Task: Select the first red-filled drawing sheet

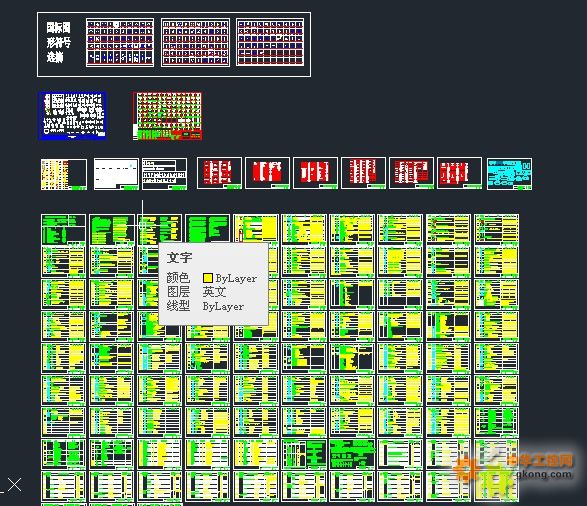Action: coord(219,173)
